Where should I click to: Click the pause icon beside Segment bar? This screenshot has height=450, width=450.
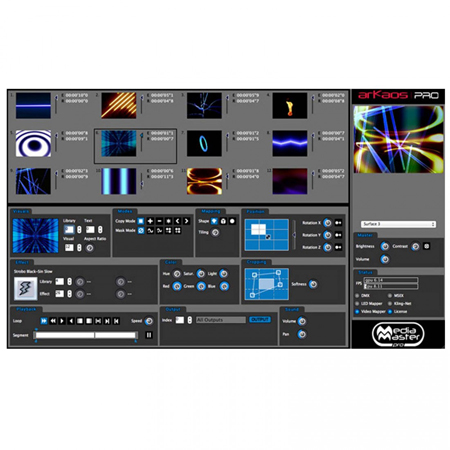pyautogui.click(x=149, y=335)
